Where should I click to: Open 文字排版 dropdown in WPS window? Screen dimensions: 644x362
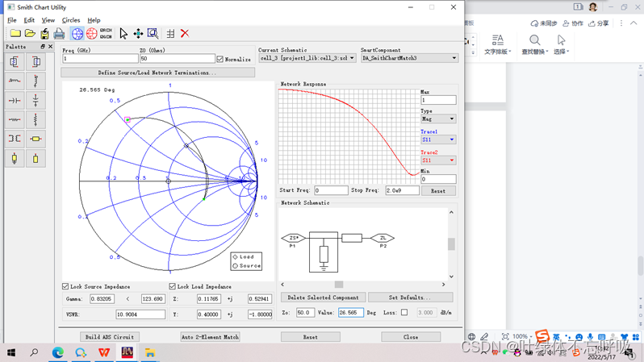point(497,44)
